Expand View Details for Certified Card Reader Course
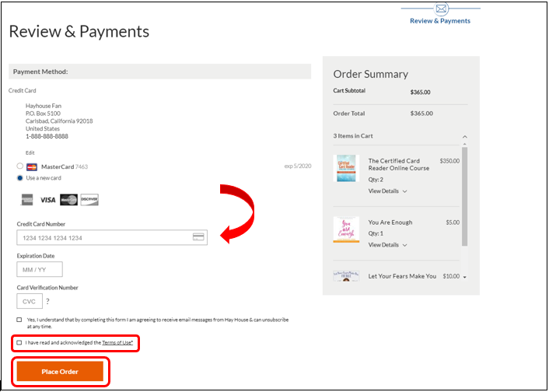 pyautogui.click(x=387, y=191)
